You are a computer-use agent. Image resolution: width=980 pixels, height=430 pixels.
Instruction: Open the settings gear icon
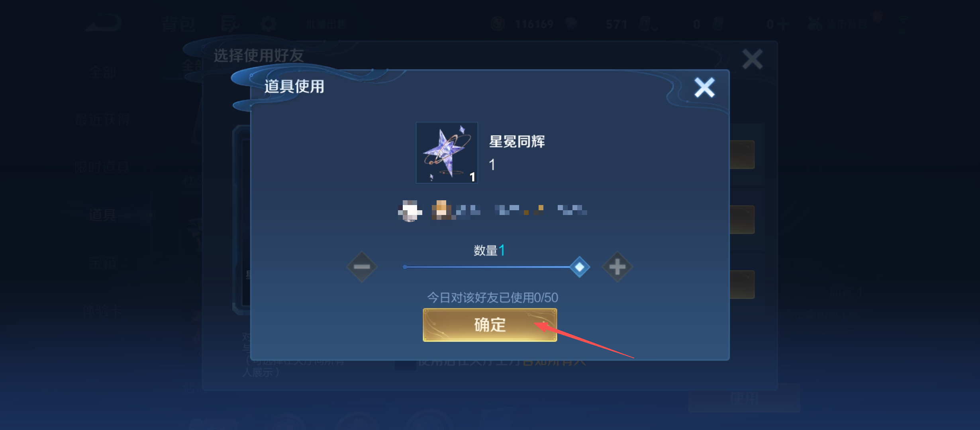[268, 24]
